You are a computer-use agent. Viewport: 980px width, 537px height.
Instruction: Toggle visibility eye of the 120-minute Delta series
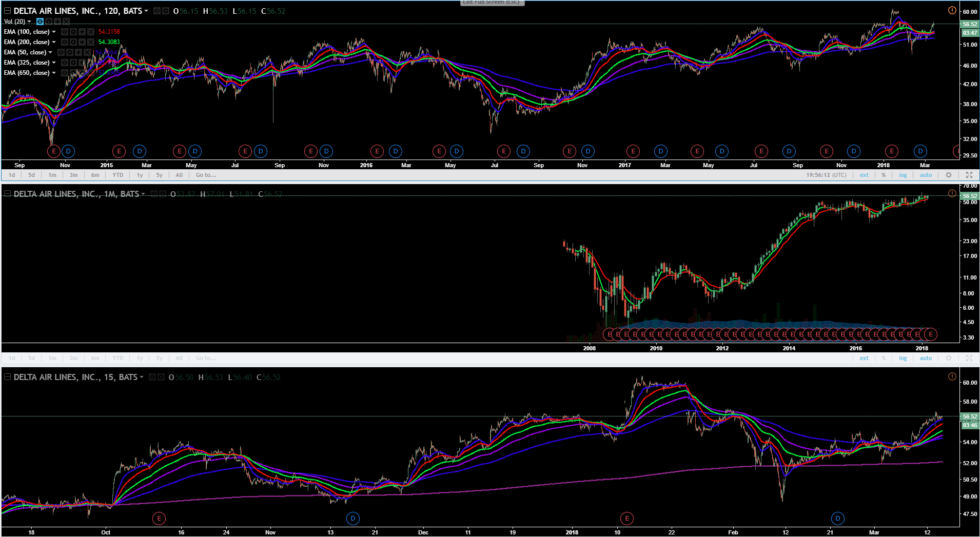(157, 11)
